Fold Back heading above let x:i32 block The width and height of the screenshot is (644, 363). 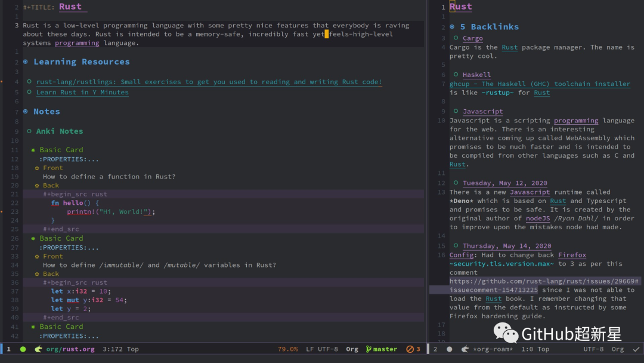37,274
